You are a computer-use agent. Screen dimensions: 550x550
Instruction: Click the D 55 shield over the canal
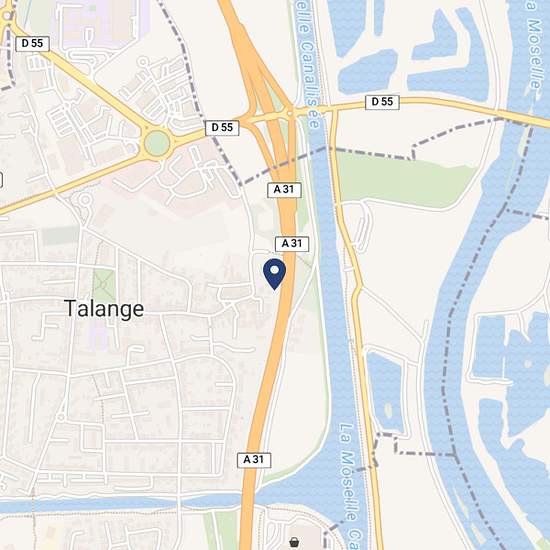[x=382, y=102]
